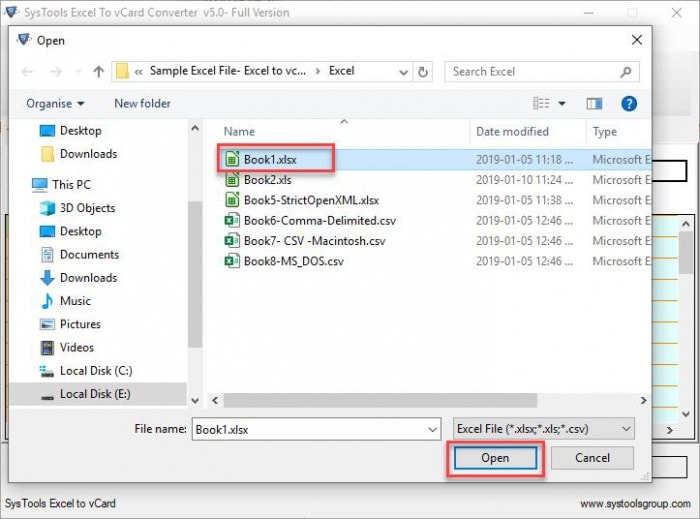
Task: Click the Open button
Action: tap(495, 458)
